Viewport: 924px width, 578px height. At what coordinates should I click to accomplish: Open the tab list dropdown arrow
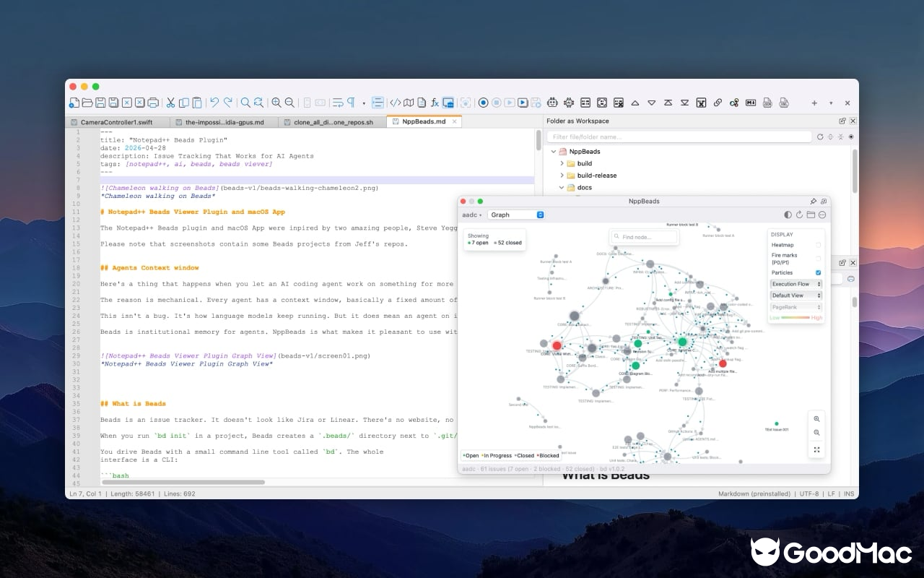(x=831, y=103)
